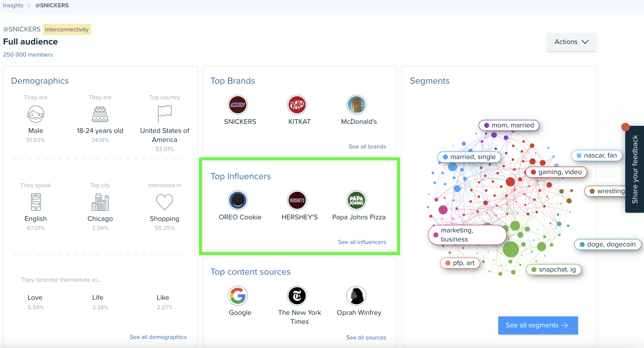The width and height of the screenshot is (644, 348).
Task: Click the Top Brands heading
Action: (x=233, y=81)
